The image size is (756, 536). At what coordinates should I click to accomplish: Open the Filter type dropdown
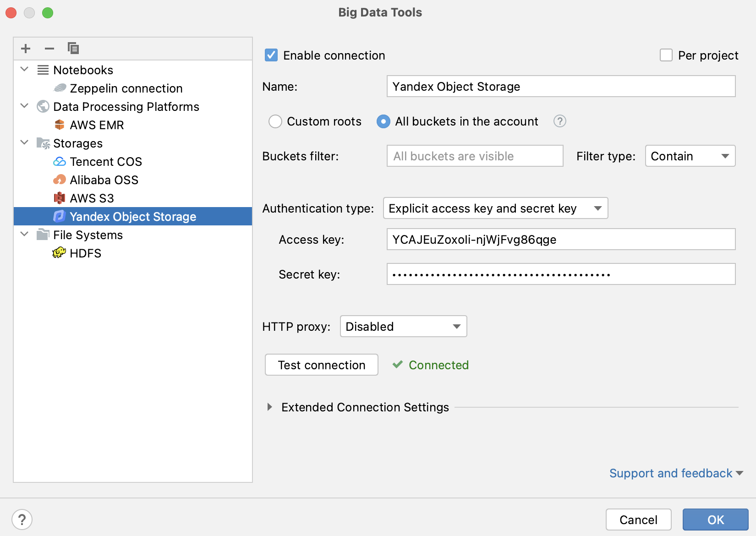[x=690, y=156]
